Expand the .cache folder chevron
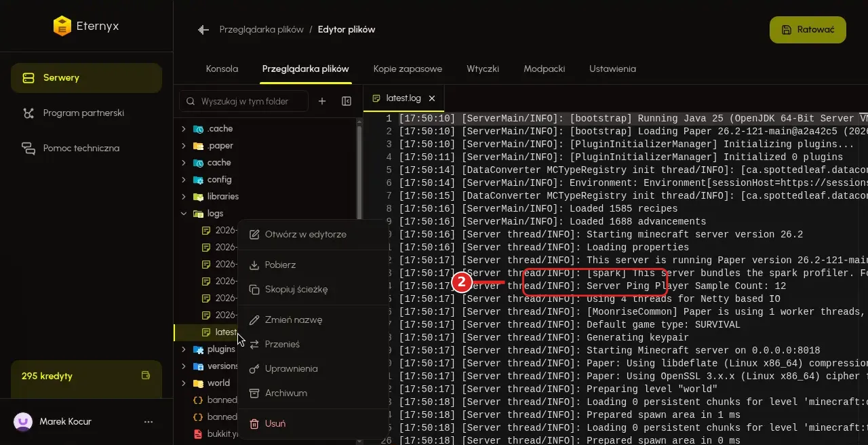Screen dimensions: 868x445 click(183, 129)
